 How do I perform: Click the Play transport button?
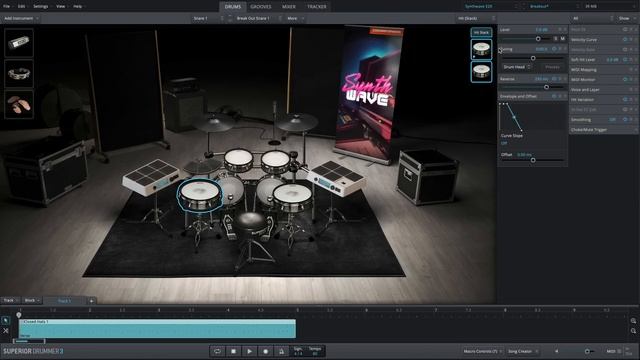(x=249, y=351)
